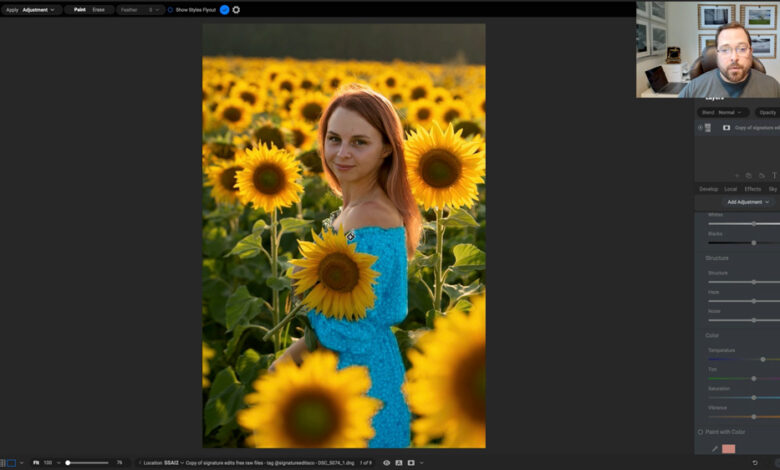The image size is (780, 470).
Task: Click the merge layers icon beside T
Action: point(762,176)
